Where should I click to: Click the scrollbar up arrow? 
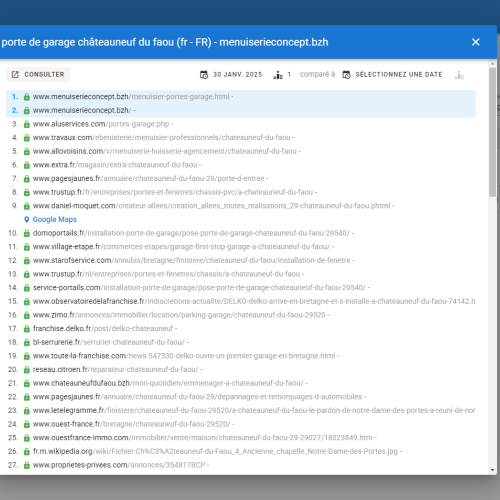[493, 63]
